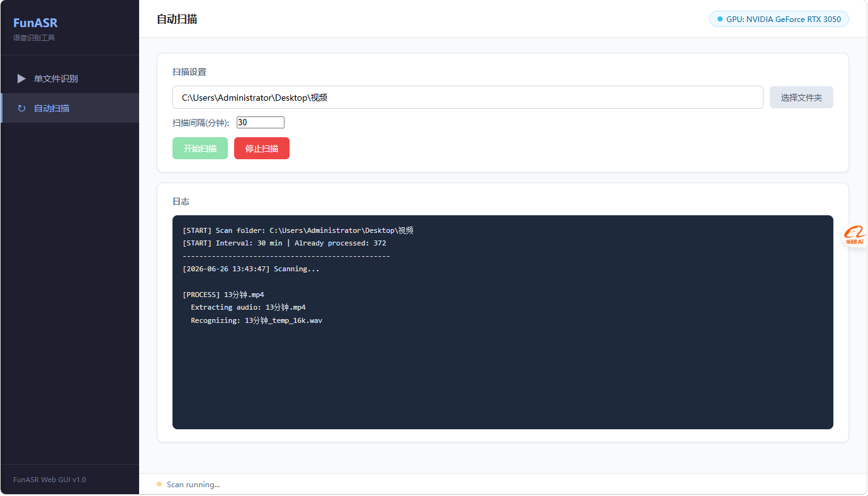Click the log line with timestamp 13:43:47 Scanning
Viewport: 868px width, 496px height.
[251, 269]
